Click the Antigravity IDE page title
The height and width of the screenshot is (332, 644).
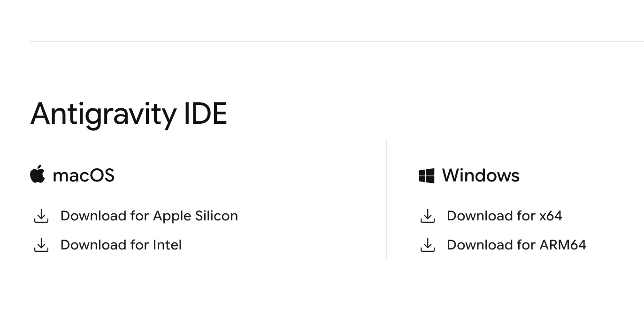point(129,114)
